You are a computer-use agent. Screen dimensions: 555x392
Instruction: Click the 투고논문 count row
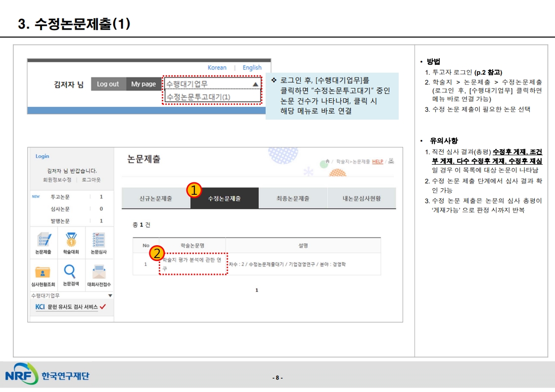72,197
